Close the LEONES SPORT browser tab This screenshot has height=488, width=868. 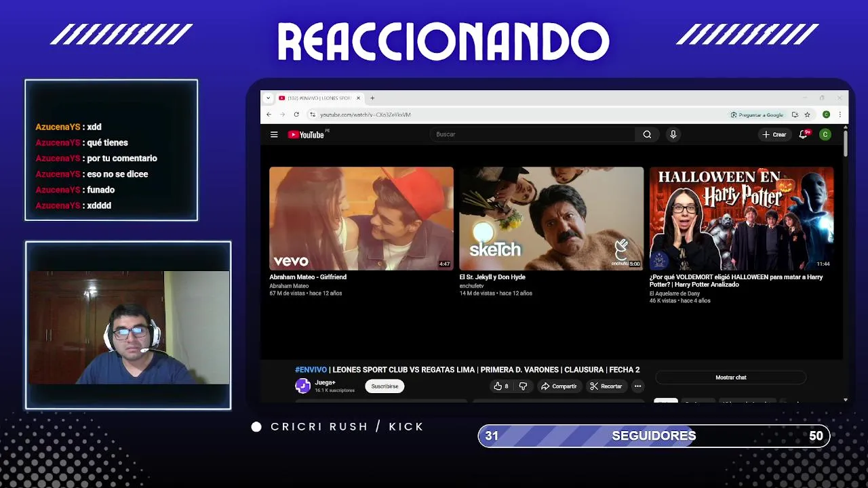click(x=358, y=98)
